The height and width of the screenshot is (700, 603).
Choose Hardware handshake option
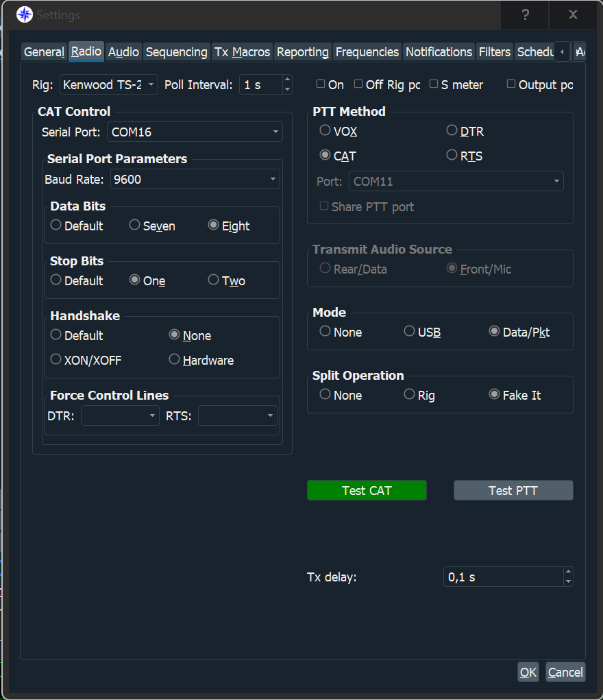[x=175, y=360]
